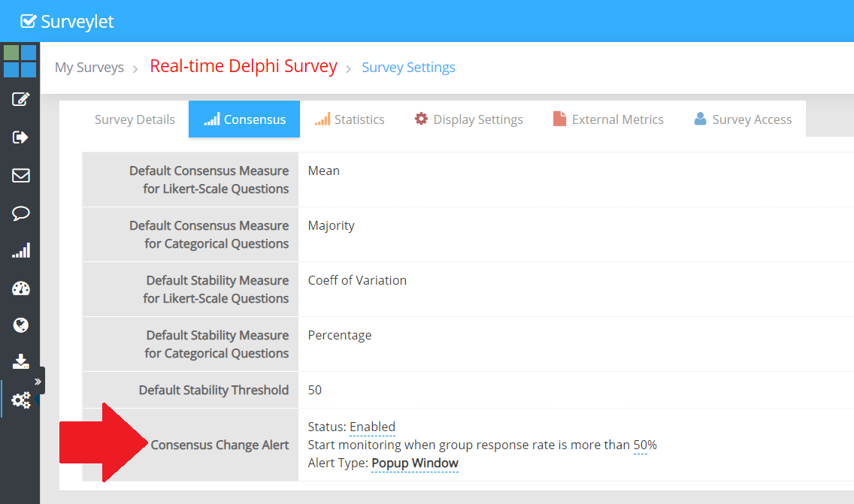Click the Surveylet logo in header
854x504 pixels.
tap(68, 21)
